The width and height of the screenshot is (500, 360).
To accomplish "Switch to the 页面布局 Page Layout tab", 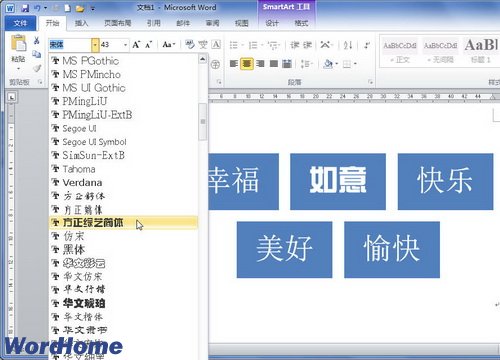I will click(x=117, y=23).
